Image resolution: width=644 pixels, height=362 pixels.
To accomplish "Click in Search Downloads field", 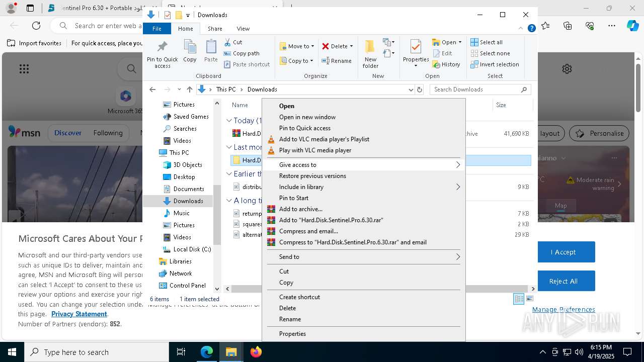I will pos(475,89).
